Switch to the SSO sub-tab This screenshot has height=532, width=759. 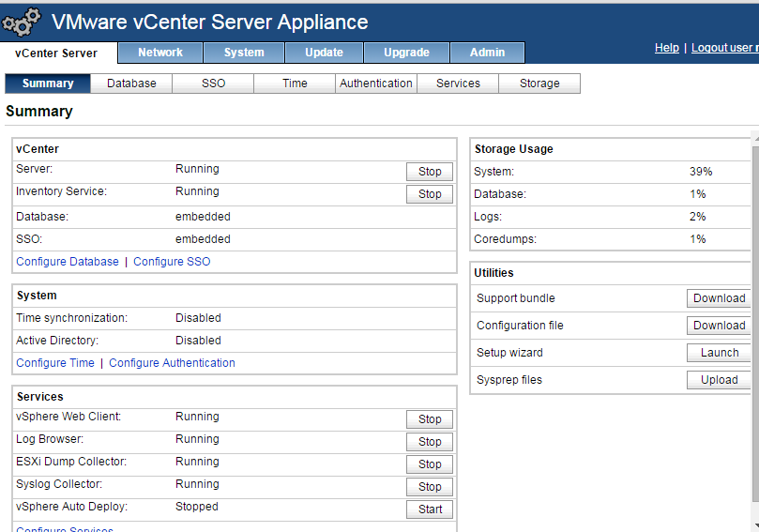coord(214,84)
